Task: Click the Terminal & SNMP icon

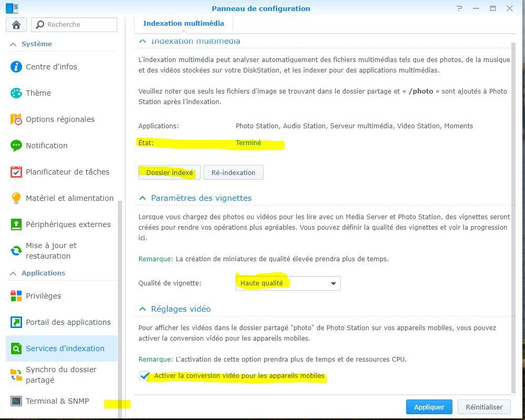Action: tap(16, 401)
